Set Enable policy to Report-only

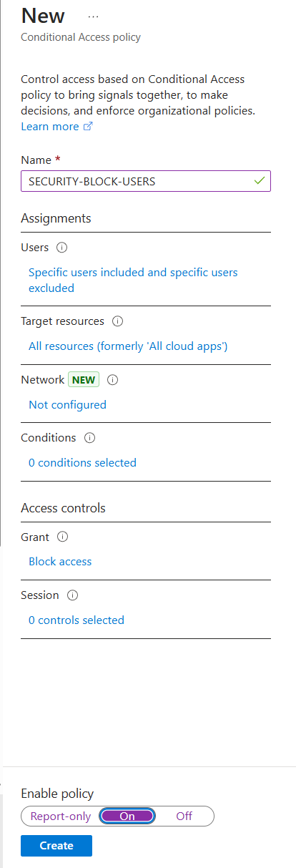coord(60,816)
